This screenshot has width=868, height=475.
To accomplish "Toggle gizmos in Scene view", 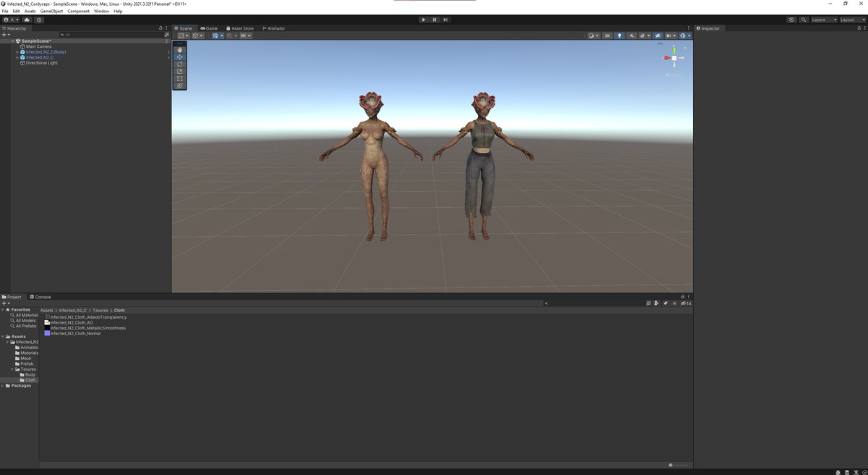I will [684, 35].
